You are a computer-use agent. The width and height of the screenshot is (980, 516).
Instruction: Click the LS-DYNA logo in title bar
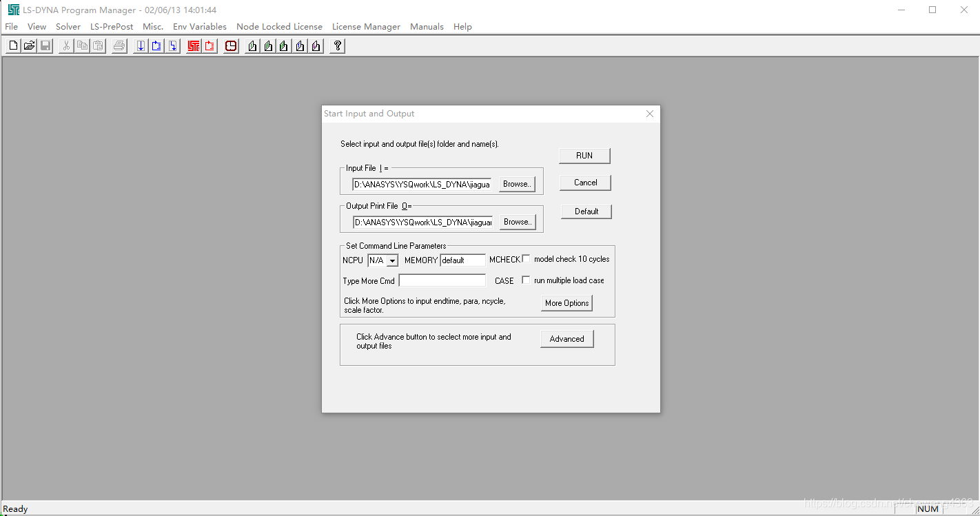tap(13, 10)
